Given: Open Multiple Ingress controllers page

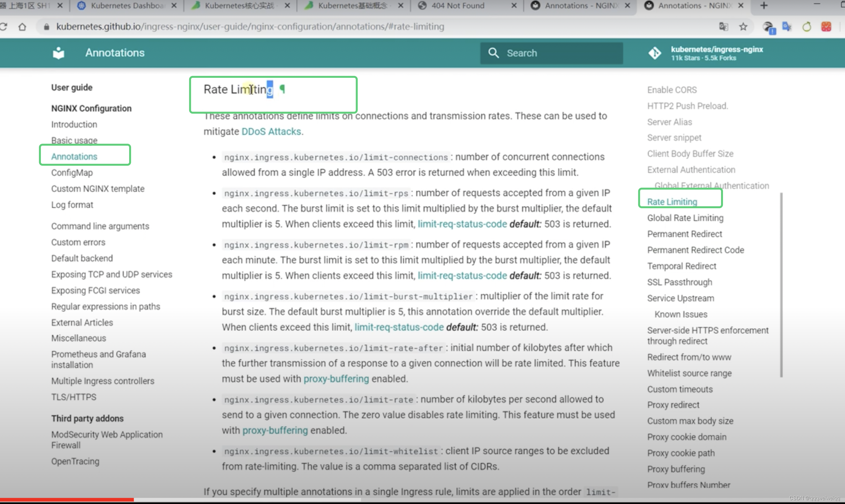Looking at the screenshot, I should click(103, 381).
